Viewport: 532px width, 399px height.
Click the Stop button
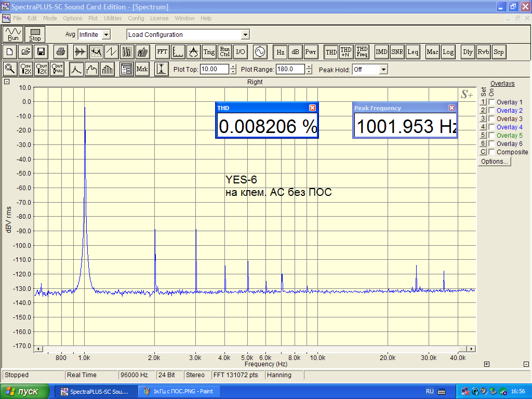click(35, 34)
